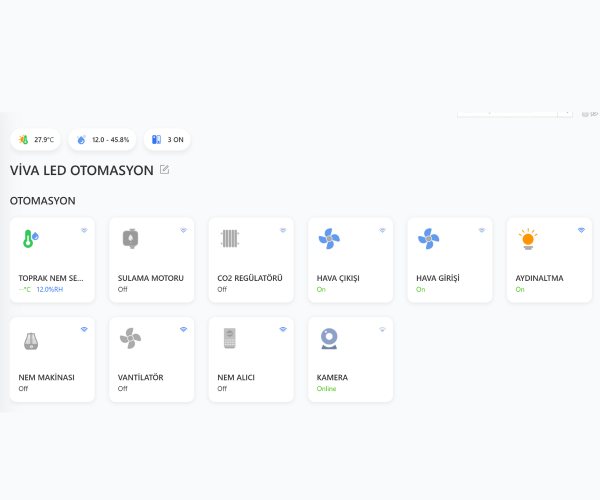The image size is (600, 500).
Task: Open the 27.9°C temperature summary chip
Action: (35, 140)
